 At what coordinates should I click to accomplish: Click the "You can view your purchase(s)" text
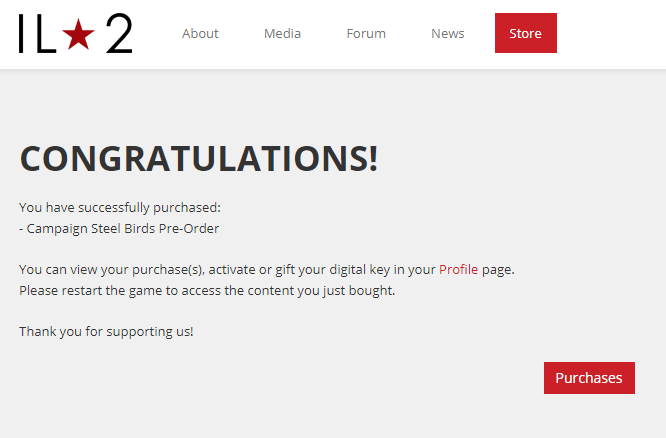click(110, 269)
